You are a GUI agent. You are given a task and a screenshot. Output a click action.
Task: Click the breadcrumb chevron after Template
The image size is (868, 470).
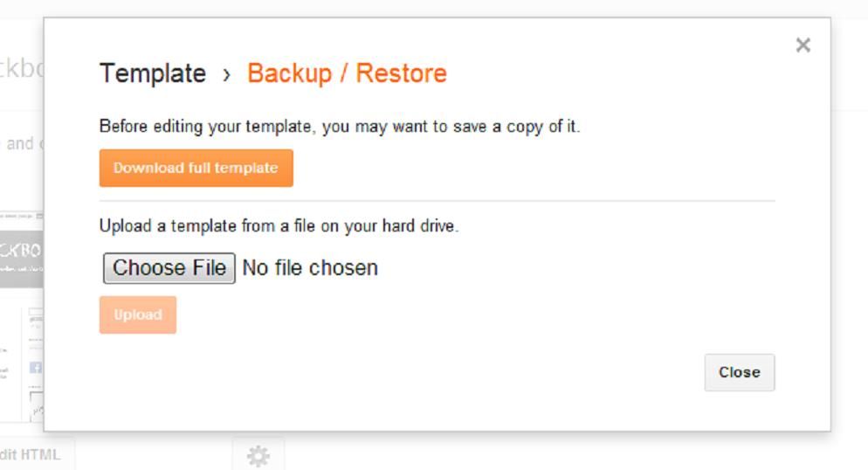pyautogui.click(x=226, y=75)
